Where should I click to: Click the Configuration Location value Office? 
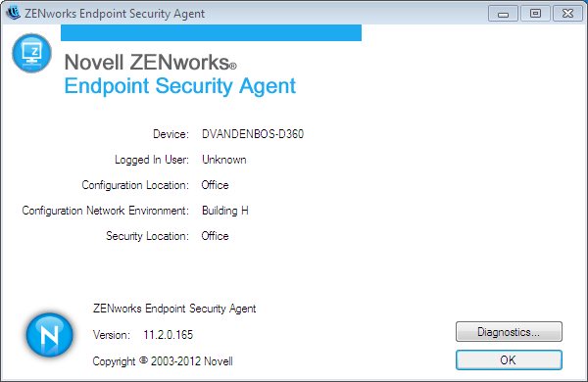click(215, 185)
